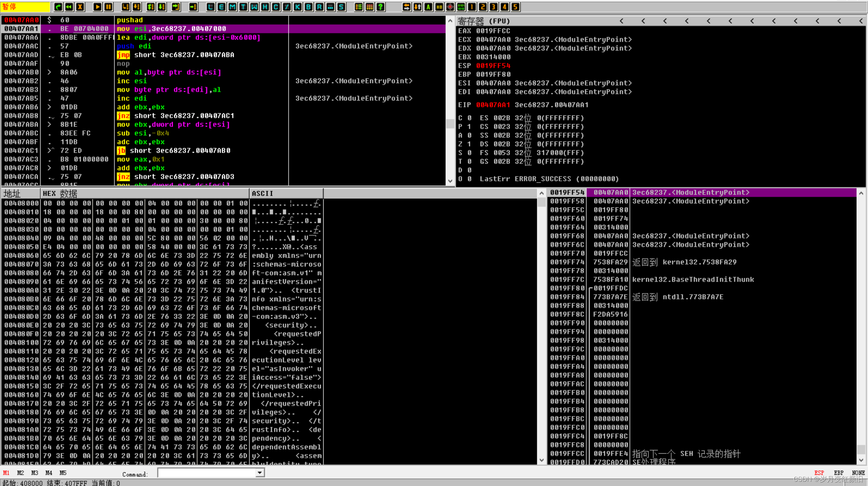Click the Trace into toolbar icon

151,7
